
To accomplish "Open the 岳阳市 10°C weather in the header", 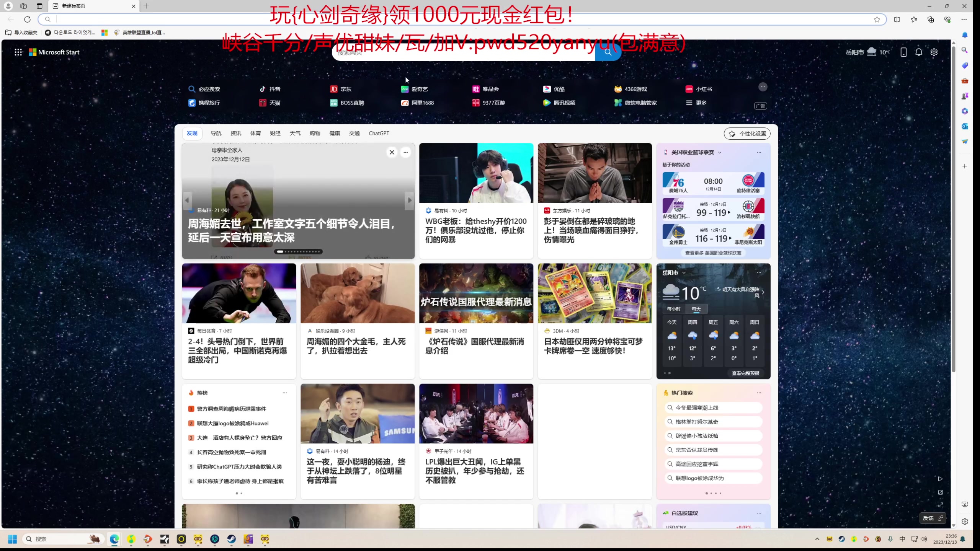I will pyautogui.click(x=868, y=52).
